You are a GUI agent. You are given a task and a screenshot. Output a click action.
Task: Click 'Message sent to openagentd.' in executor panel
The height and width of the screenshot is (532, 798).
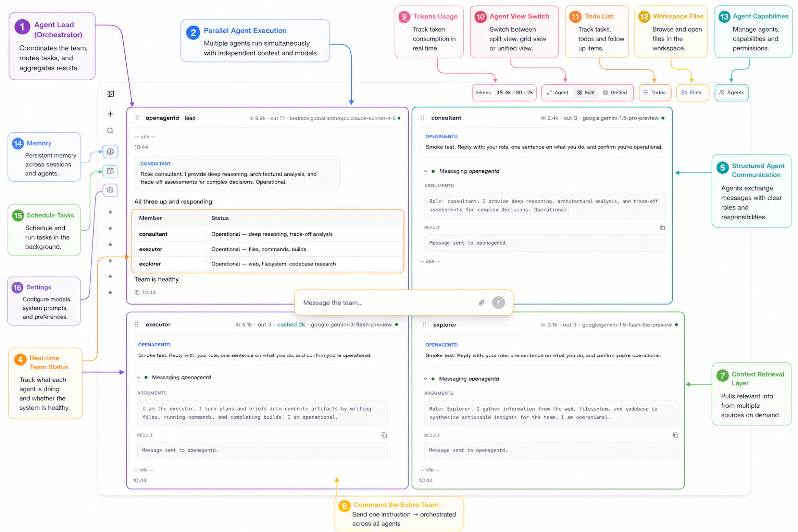pyautogui.click(x=180, y=451)
